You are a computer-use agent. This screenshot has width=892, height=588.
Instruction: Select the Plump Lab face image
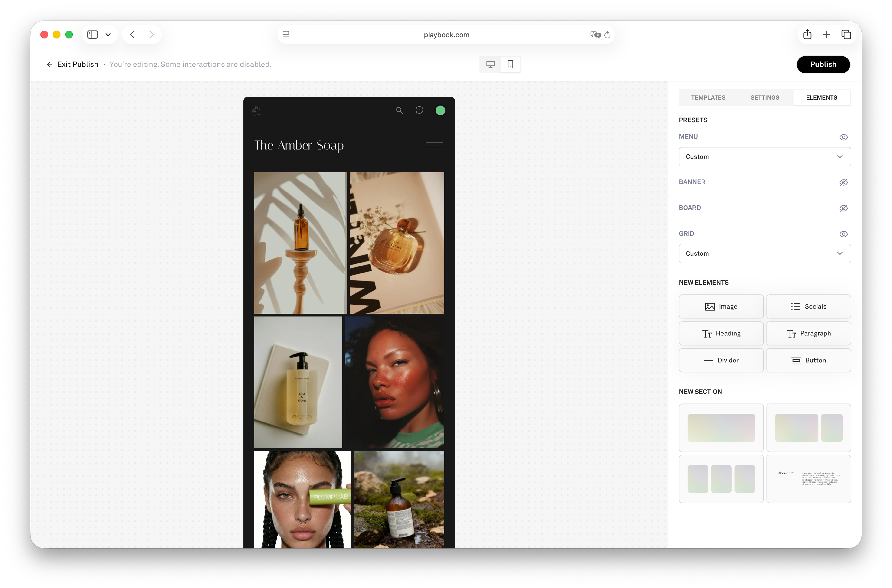pyautogui.click(x=302, y=500)
